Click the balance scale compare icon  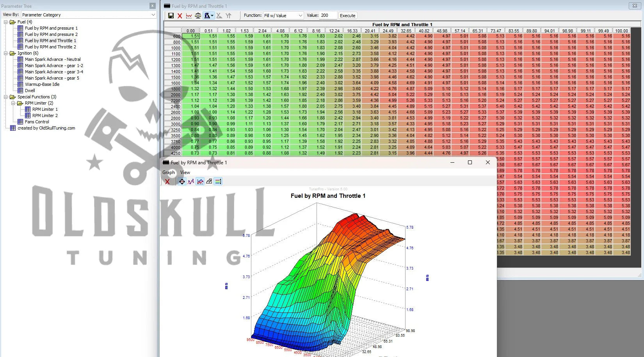(198, 16)
